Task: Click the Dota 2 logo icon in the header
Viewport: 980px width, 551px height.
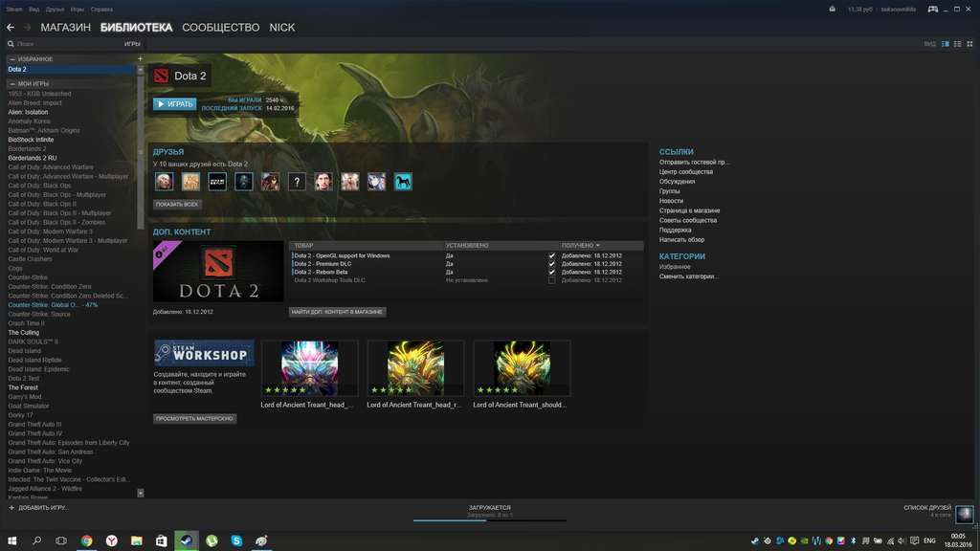Action: click(161, 76)
